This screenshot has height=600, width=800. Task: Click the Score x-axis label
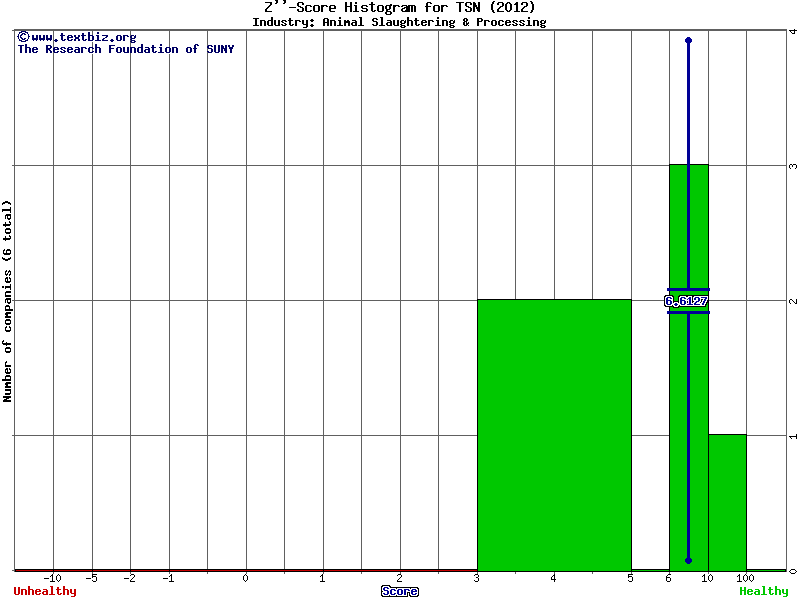pyautogui.click(x=399, y=591)
